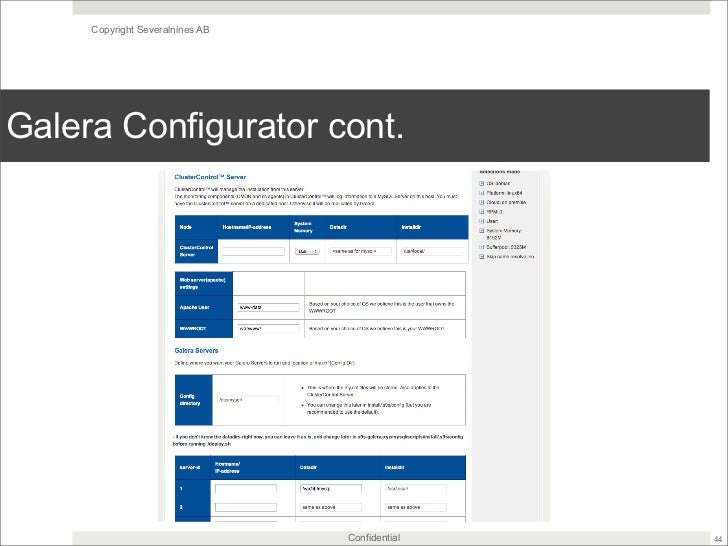Open the ClusterControl System Memory dropdown
Screen dimensions: 728x546
[307, 251]
